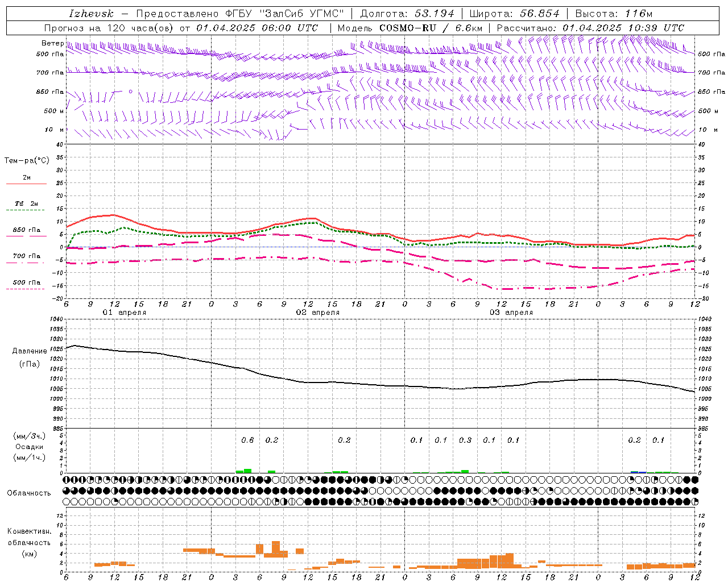Click the Широта: 56.854 value
The height and width of the screenshot is (582, 728).
[514, 14]
